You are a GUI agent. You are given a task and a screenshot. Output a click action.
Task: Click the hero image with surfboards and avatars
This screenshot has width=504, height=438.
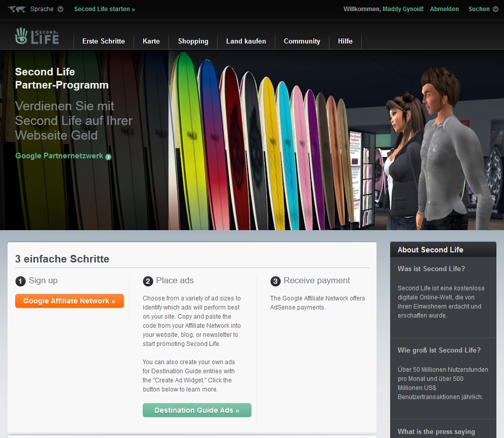[336, 140]
